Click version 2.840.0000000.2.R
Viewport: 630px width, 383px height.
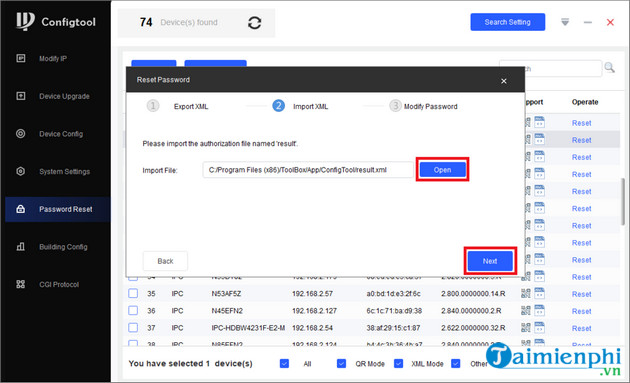471,311
